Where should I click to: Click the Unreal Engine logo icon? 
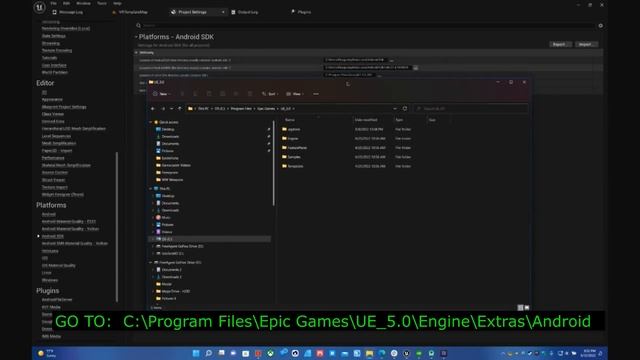click(x=40, y=7)
